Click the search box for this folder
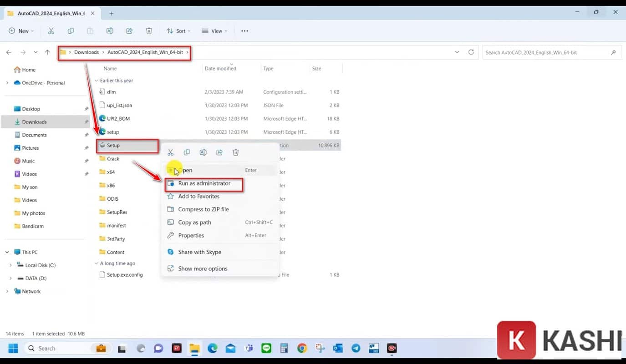The image size is (626, 364). [x=546, y=52]
